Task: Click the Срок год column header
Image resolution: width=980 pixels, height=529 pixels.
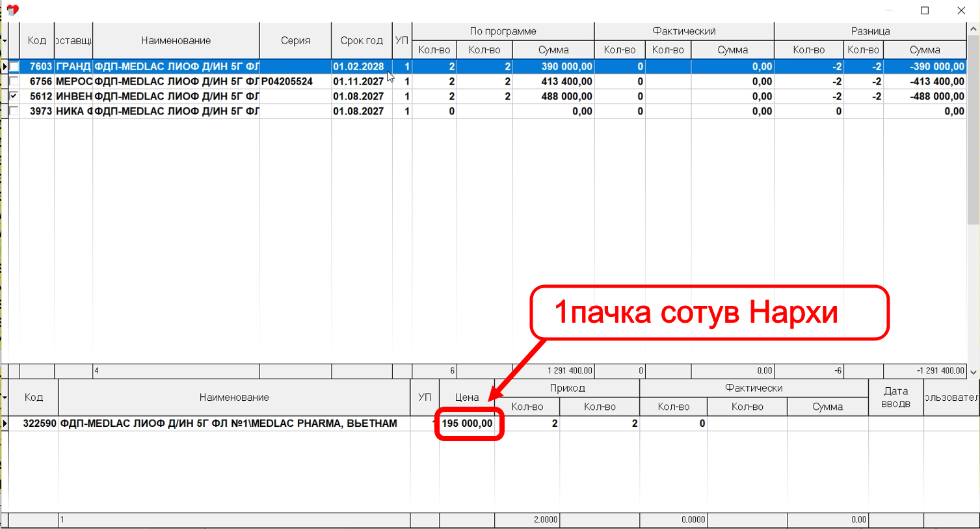Action: coord(362,40)
